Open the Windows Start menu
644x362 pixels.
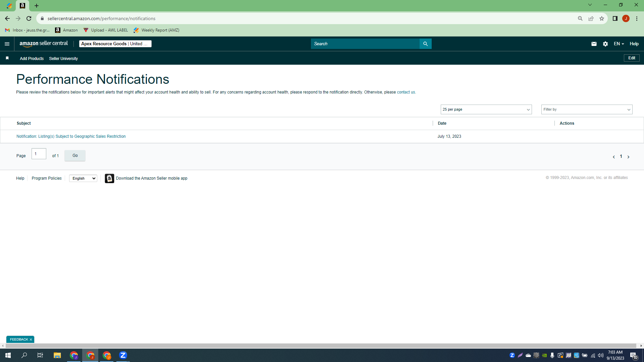tap(8, 355)
